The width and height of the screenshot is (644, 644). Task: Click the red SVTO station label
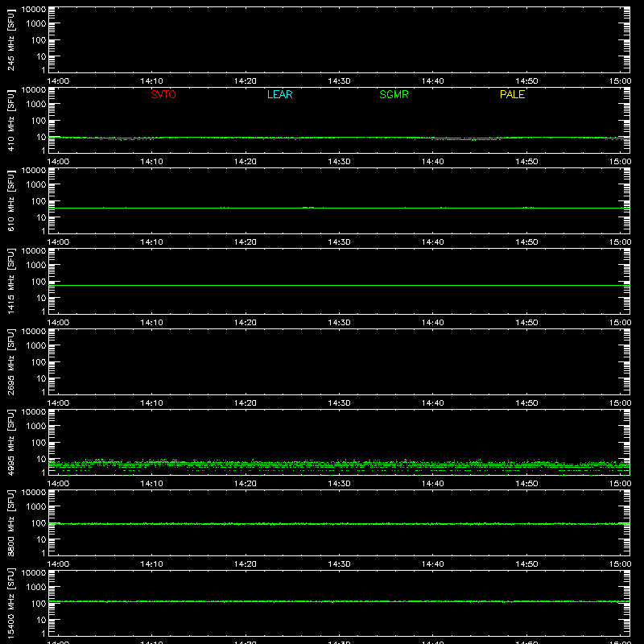pos(163,94)
